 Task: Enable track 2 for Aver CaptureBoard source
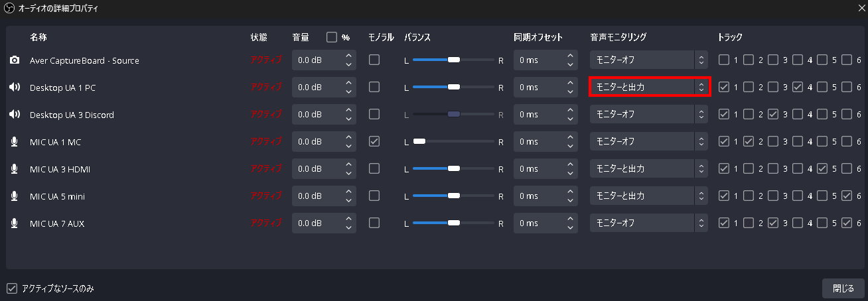point(748,60)
